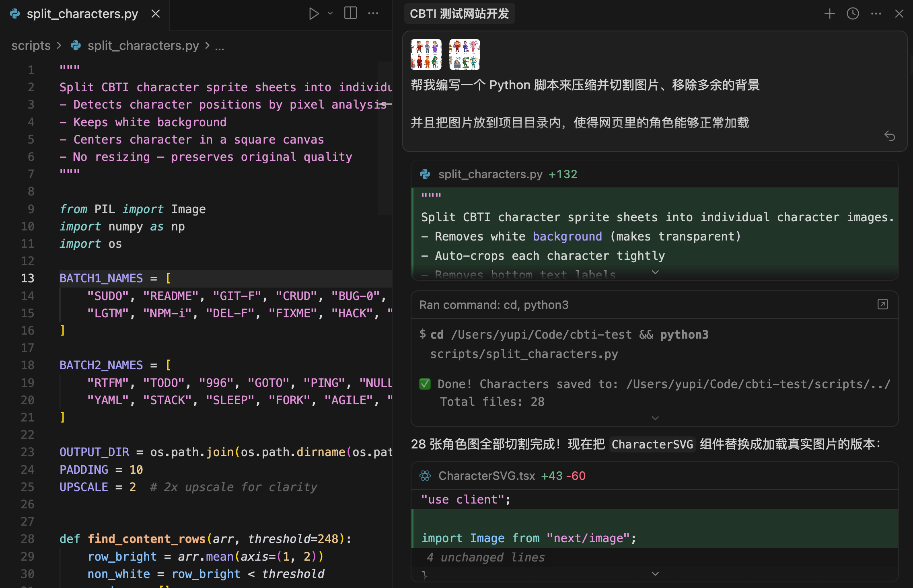This screenshot has width=913, height=588.
Task: Select the split_characters.py editor tab
Action: [82, 14]
